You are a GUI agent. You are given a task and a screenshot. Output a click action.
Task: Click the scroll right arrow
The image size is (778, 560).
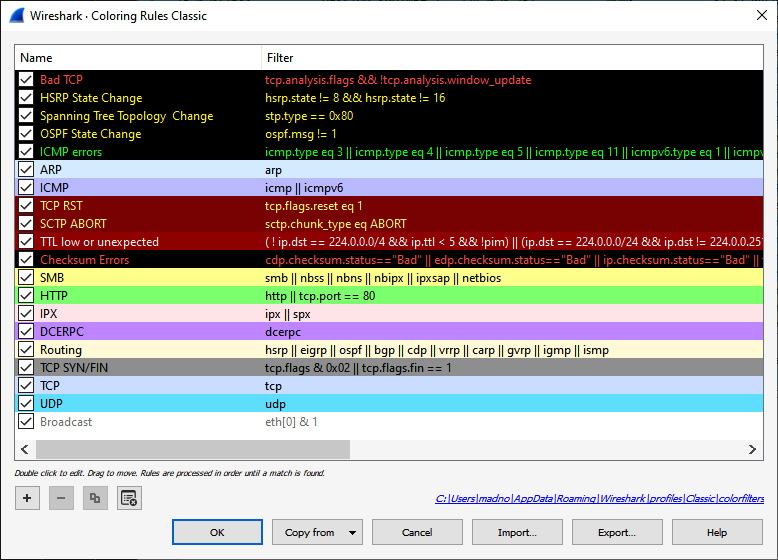pyautogui.click(x=752, y=449)
